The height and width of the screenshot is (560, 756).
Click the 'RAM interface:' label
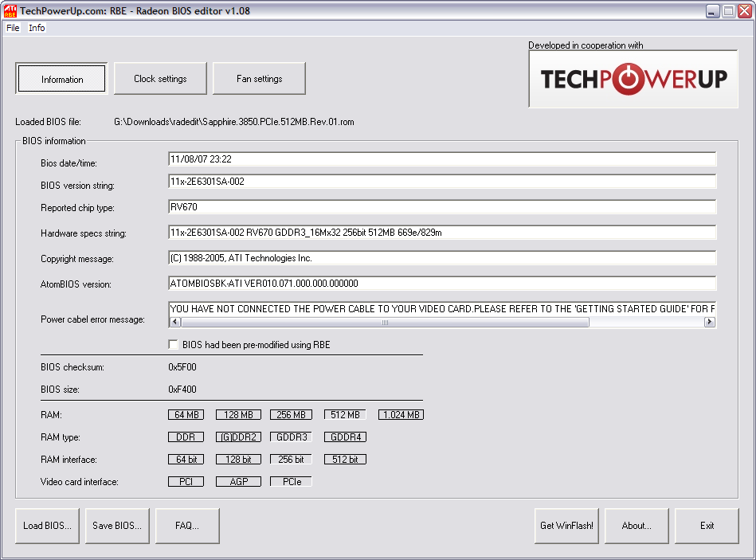click(x=69, y=460)
